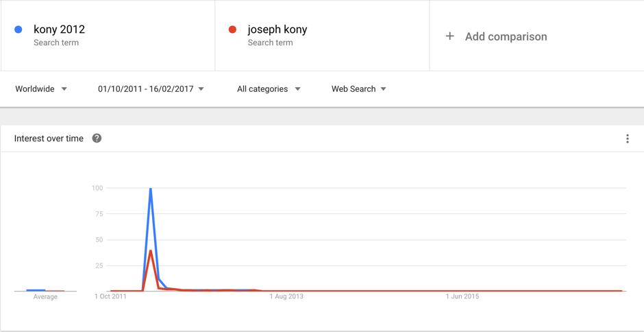
Task: Click the help question mark icon
Action: tap(97, 139)
